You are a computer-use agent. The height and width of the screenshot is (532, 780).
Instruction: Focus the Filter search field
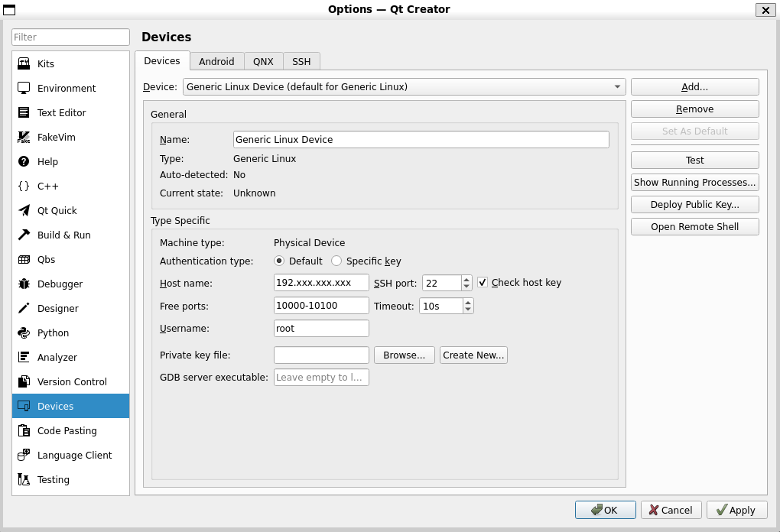click(70, 37)
